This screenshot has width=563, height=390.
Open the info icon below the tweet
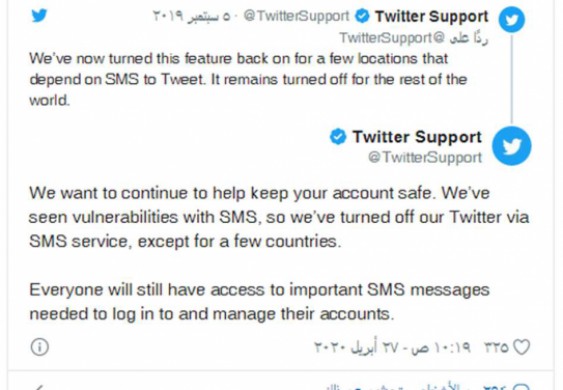[x=39, y=347]
